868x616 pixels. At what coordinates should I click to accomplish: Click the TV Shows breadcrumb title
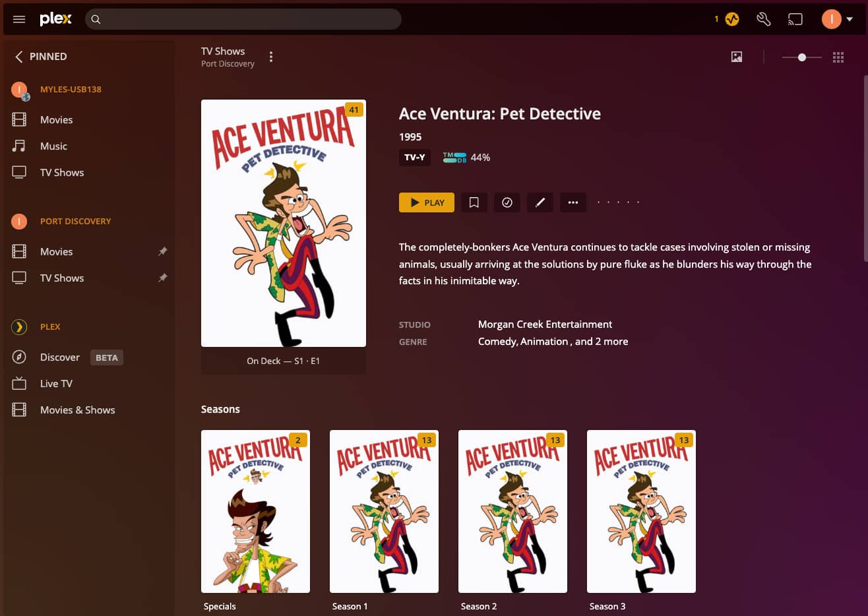click(223, 51)
